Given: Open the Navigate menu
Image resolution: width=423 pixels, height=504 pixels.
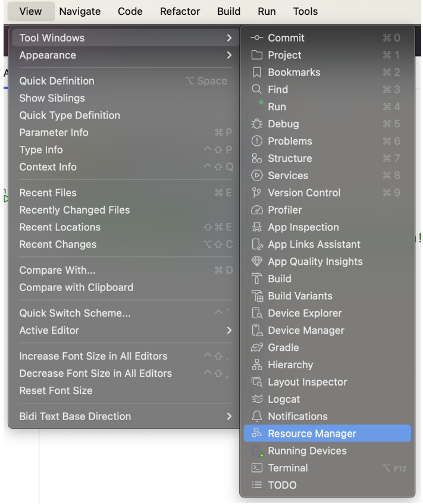Looking at the screenshot, I should [x=80, y=11].
